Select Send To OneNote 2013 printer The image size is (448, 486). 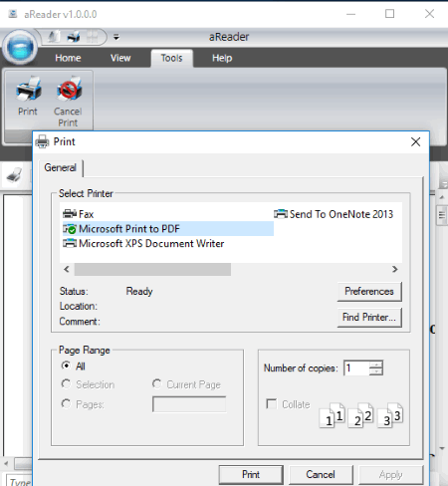tap(334, 214)
